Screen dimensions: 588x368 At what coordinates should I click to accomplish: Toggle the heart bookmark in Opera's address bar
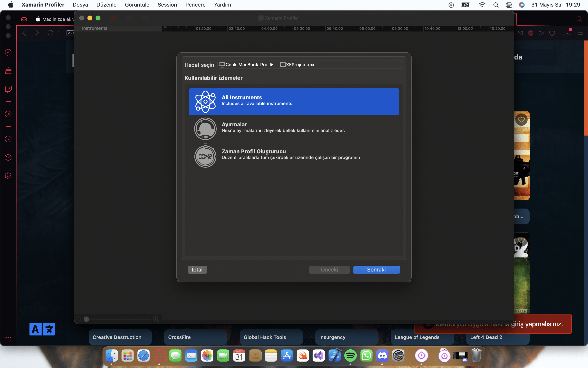coord(552,33)
